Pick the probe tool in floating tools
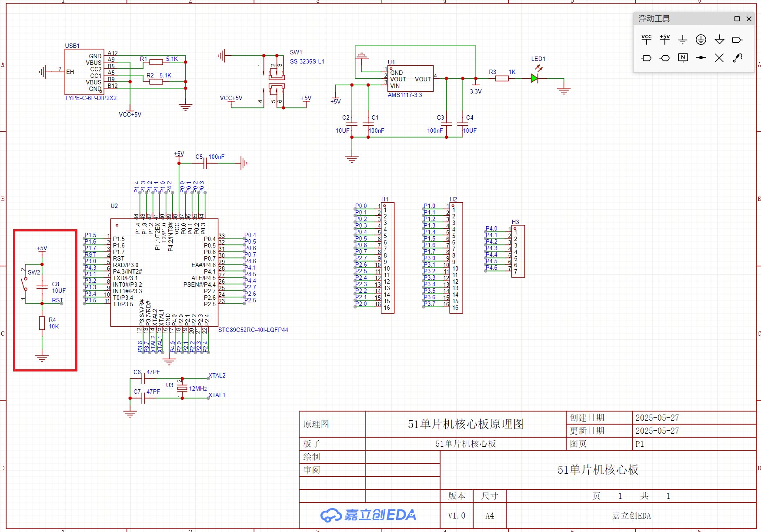 738,58
